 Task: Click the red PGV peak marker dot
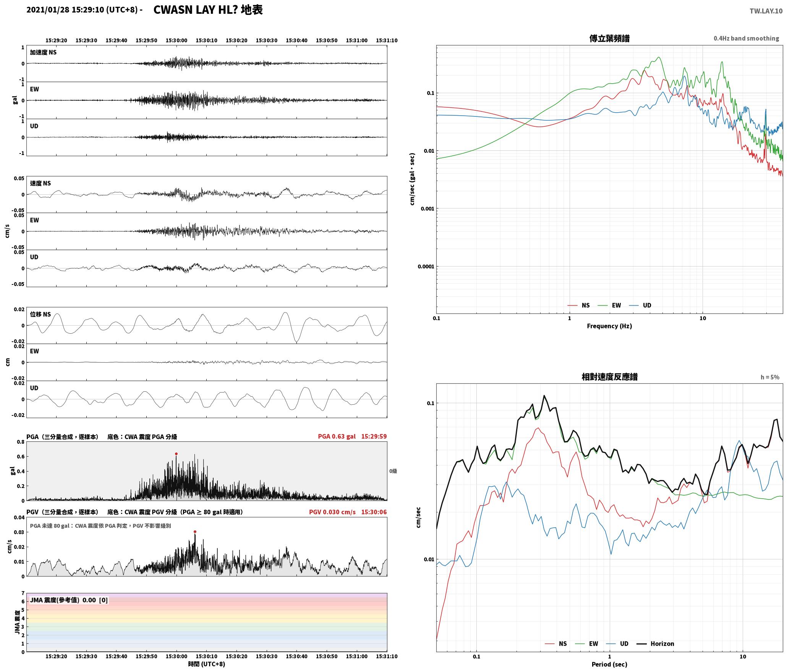pyautogui.click(x=195, y=531)
